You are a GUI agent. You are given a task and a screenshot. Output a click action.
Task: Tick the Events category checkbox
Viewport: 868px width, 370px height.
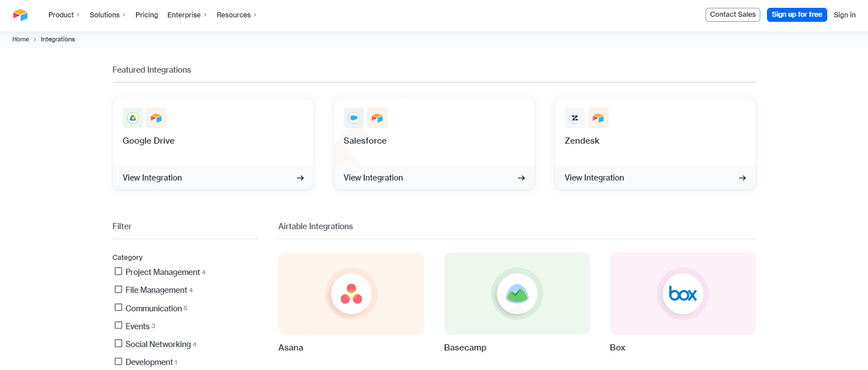click(x=118, y=325)
